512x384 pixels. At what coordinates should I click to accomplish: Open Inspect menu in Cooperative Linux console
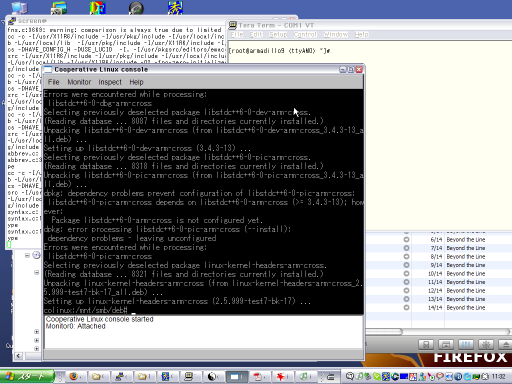point(110,82)
